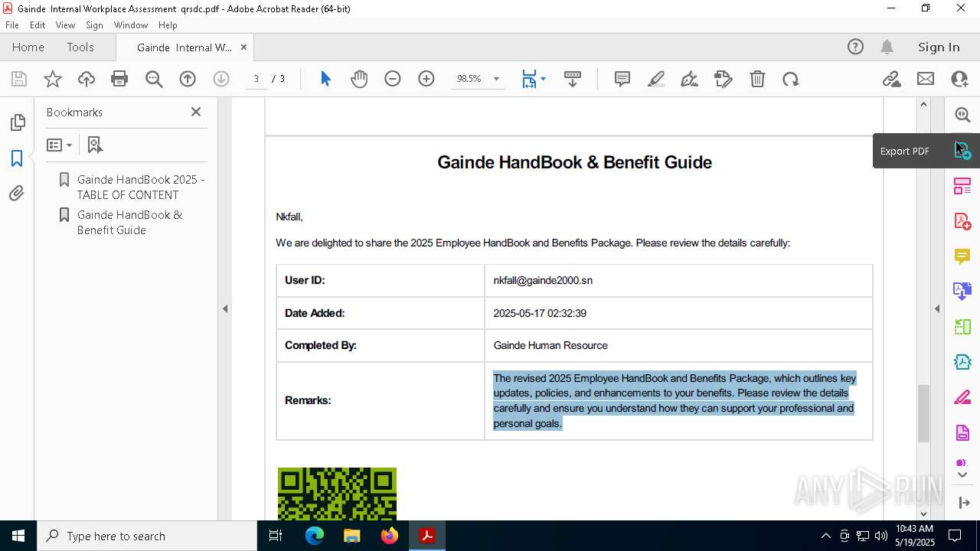This screenshot has height=551, width=980.
Task: Print the current document
Action: 119,79
